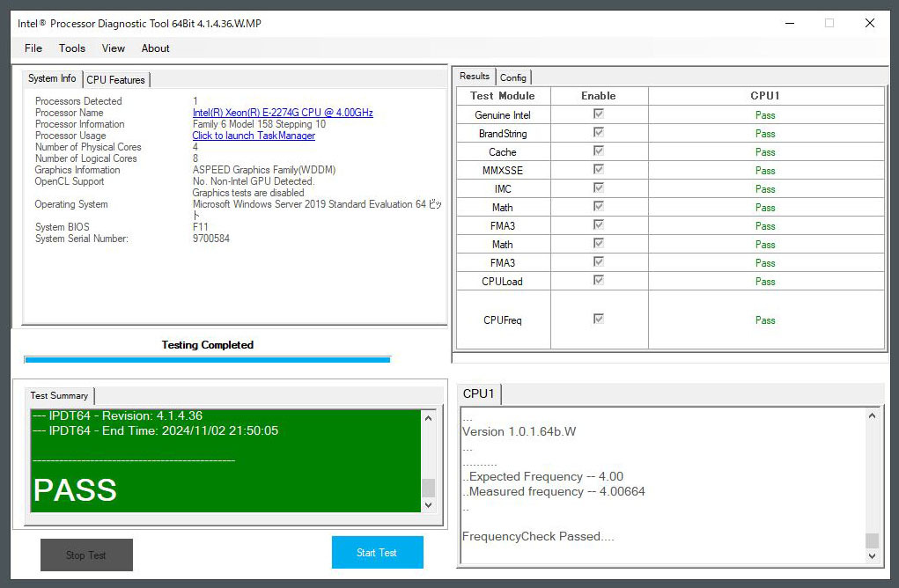Select the CPU1 output tab

(479, 393)
